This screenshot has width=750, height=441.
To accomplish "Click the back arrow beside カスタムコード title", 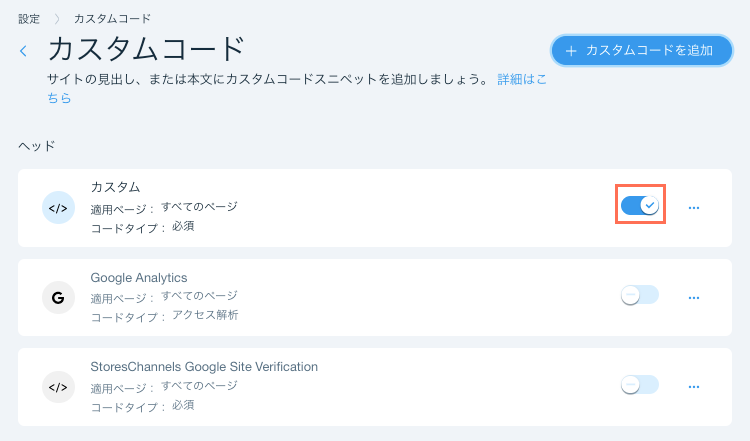I will pos(23,51).
